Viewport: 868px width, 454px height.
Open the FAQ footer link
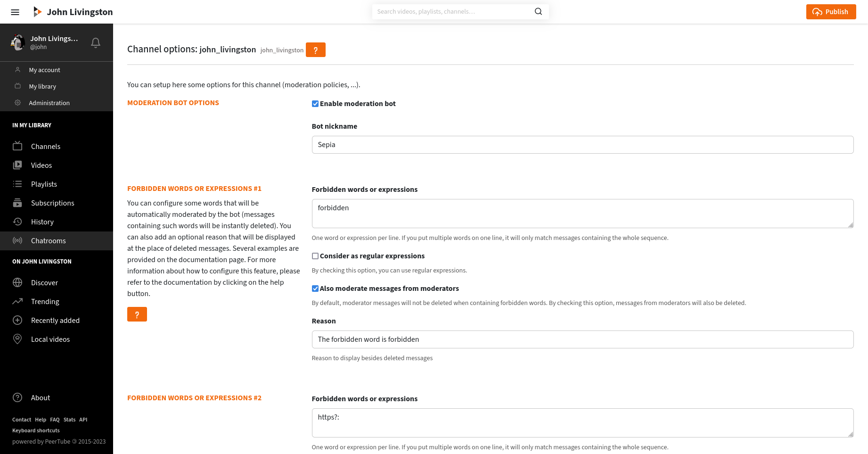(55, 420)
